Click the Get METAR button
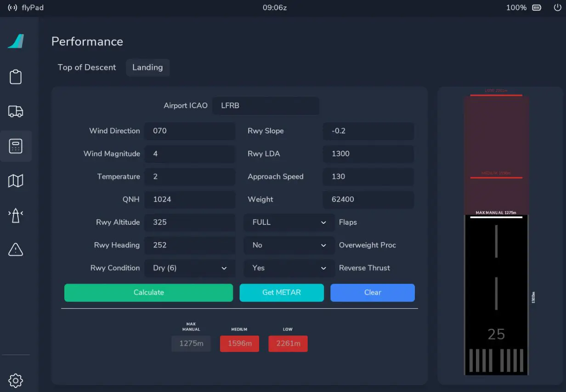The image size is (566, 392). [281, 293]
